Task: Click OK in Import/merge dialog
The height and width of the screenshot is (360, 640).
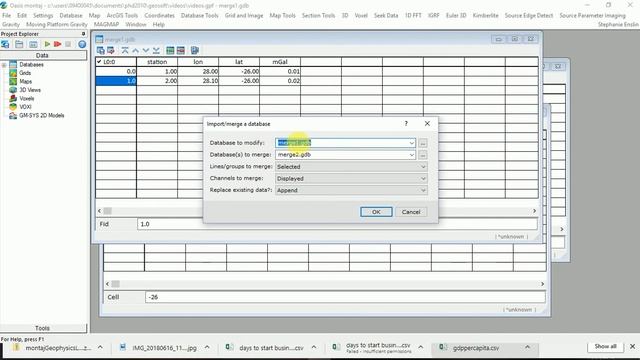Action: pyautogui.click(x=376, y=212)
